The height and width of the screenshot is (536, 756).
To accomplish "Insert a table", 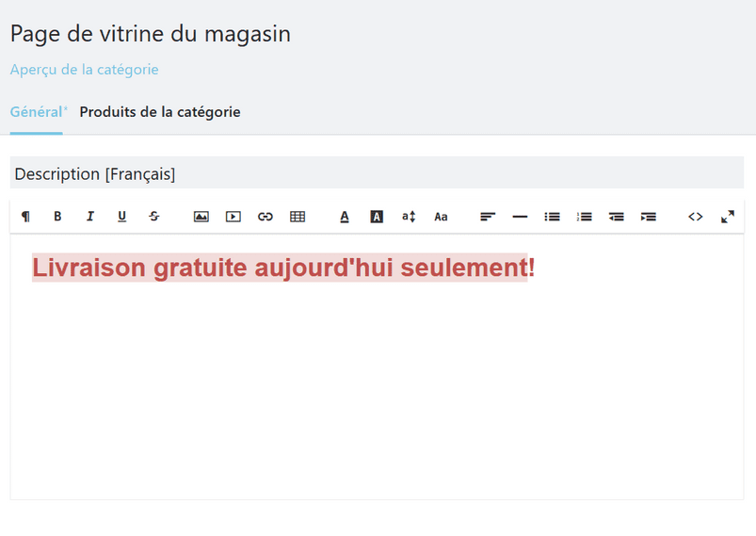I will coord(298,217).
